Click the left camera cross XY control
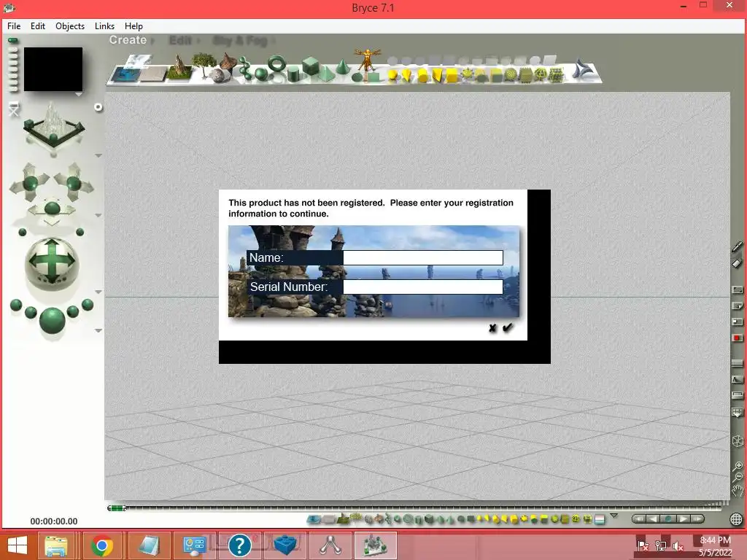 [29, 182]
